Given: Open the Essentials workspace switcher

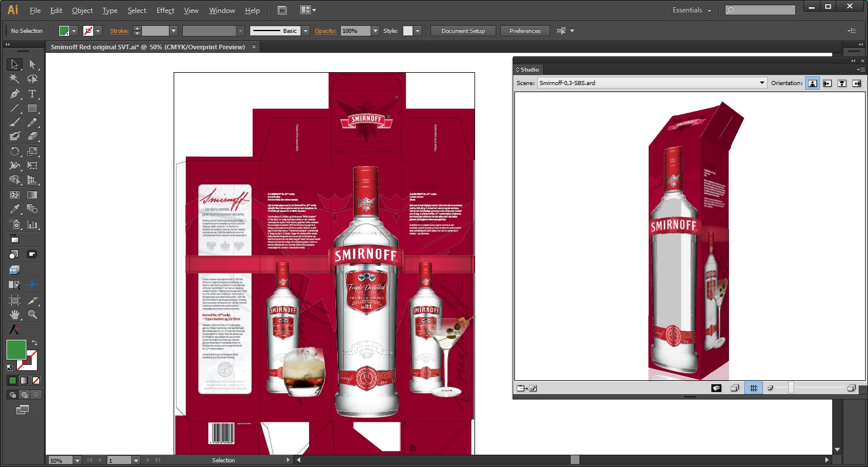Looking at the screenshot, I should click(x=692, y=10).
